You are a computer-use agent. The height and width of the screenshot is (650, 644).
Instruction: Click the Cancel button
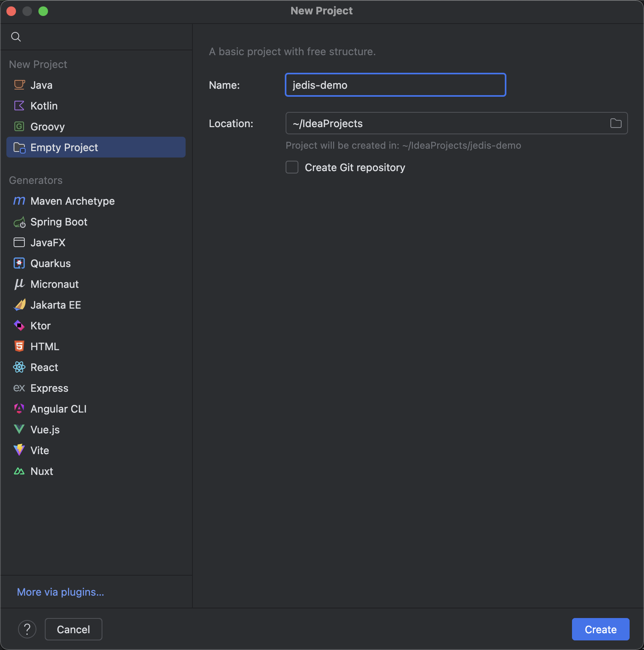[x=74, y=629]
